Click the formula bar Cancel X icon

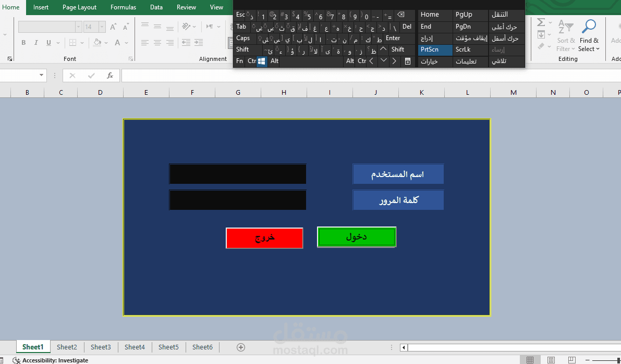pos(72,75)
